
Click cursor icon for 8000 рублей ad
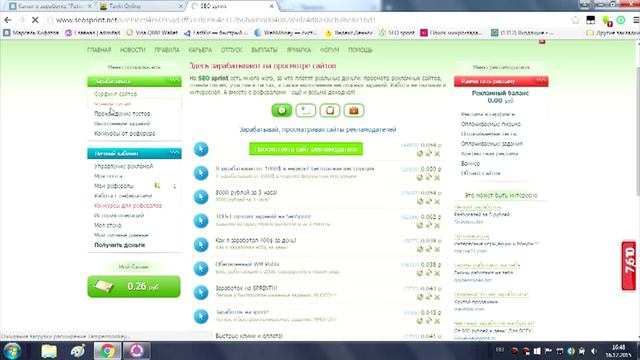pyautogui.click(x=201, y=197)
